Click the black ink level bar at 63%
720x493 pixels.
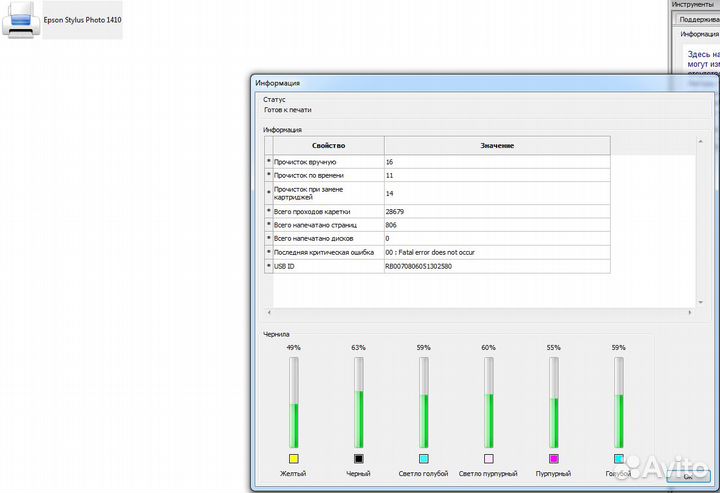point(359,403)
